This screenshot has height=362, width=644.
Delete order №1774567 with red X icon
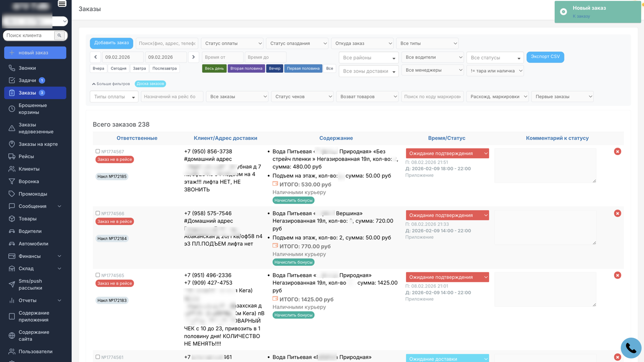coord(617,151)
